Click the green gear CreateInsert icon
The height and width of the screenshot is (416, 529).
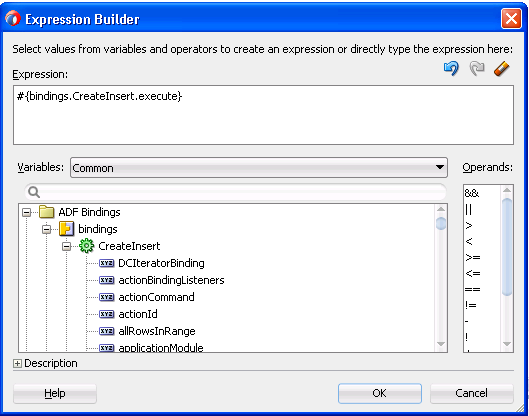86,246
